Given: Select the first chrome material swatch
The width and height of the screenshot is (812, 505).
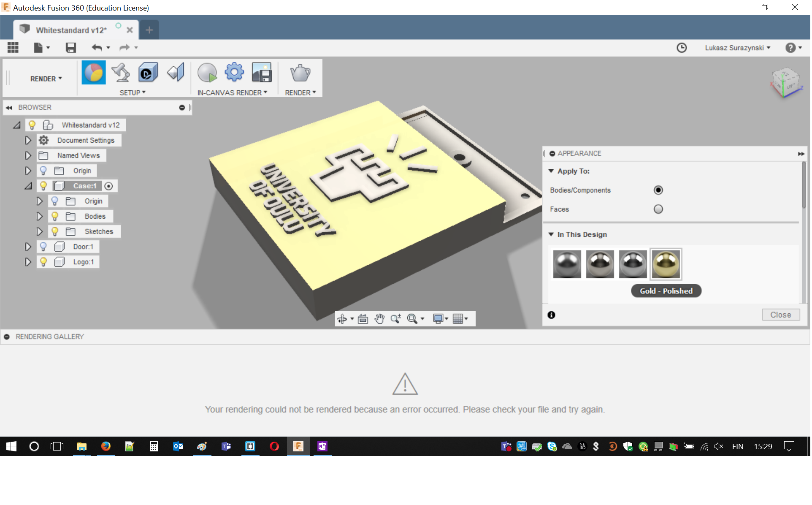Looking at the screenshot, I should 567,265.
